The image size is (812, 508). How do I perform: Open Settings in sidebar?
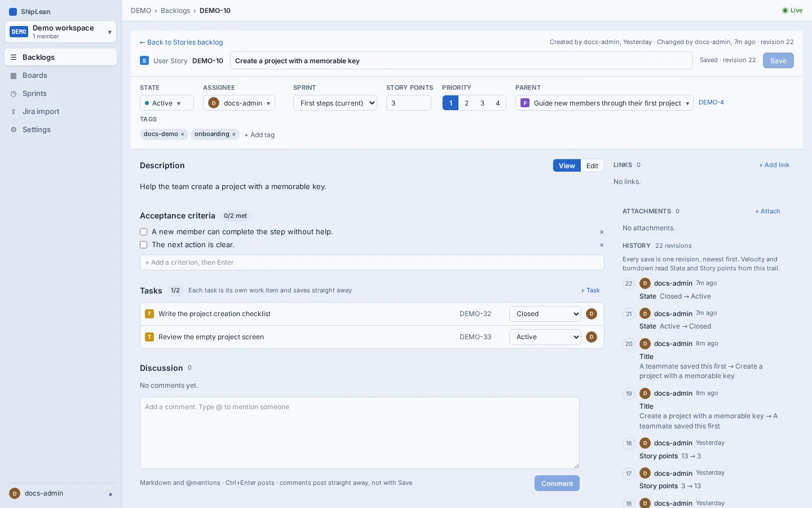tap(61, 130)
